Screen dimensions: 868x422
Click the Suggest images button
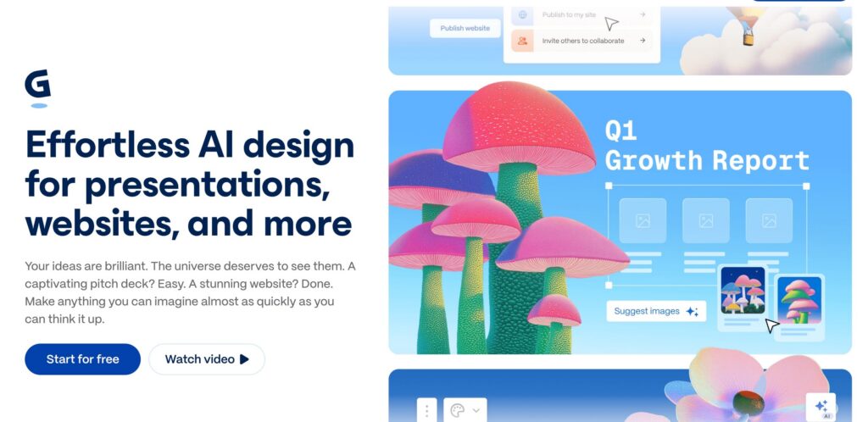656,311
